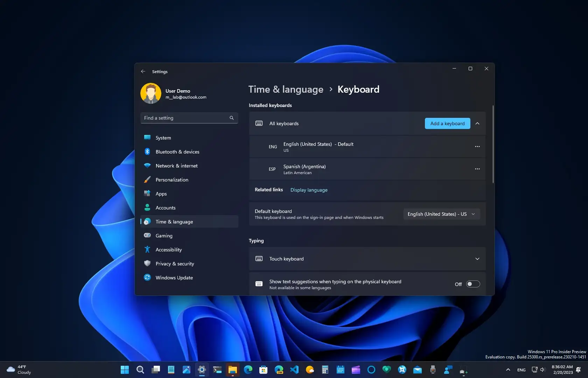
Task: Click the Find a setting search box
Action: click(x=189, y=118)
